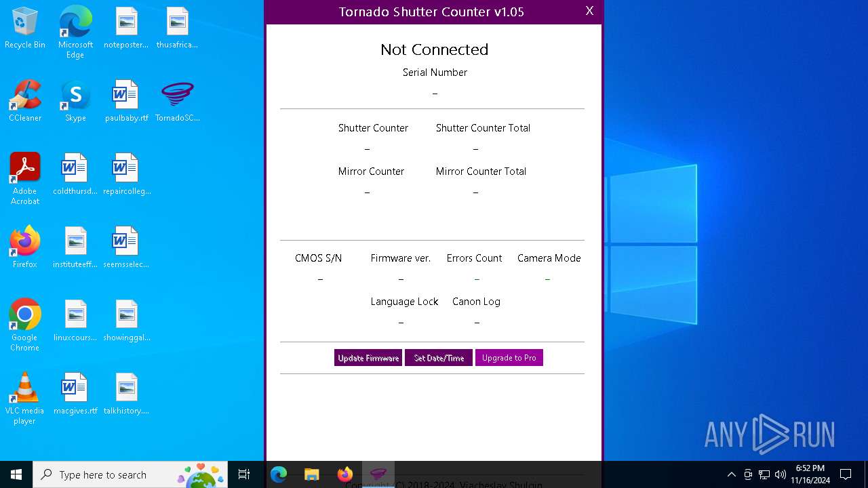Screen dimensions: 868x488
Task: Open Firefox from the taskbar
Action: click(345, 474)
